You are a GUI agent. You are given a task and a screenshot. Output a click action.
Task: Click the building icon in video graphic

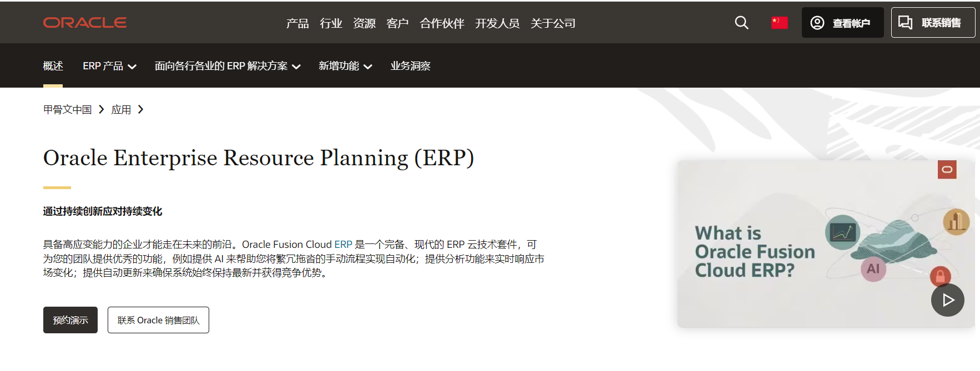[956, 222]
